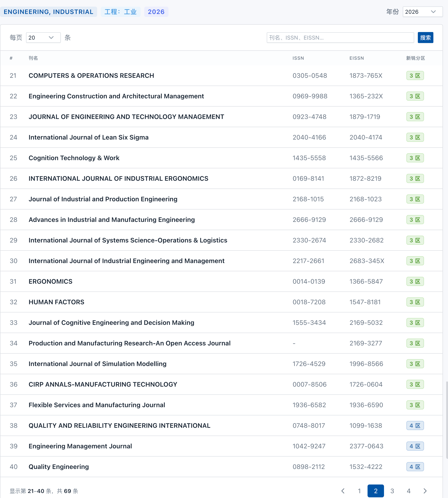Click EISSN 1547-8181
Screen dimensions: 448x498
click(x=365, y=302)
